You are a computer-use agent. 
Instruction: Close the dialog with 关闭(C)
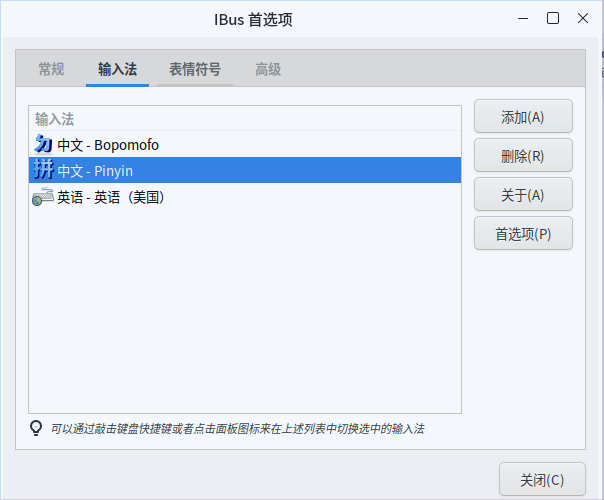coord(542,480)
